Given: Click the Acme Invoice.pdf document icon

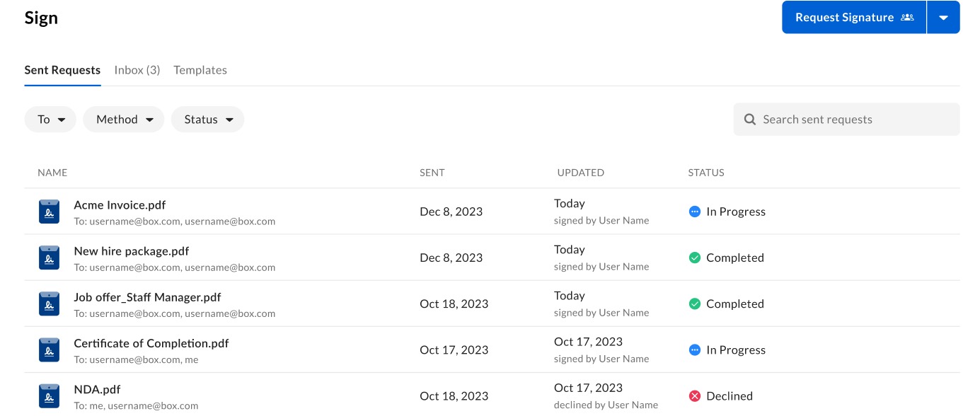Looking at the screenshot, I should click(x=49, y=212).
